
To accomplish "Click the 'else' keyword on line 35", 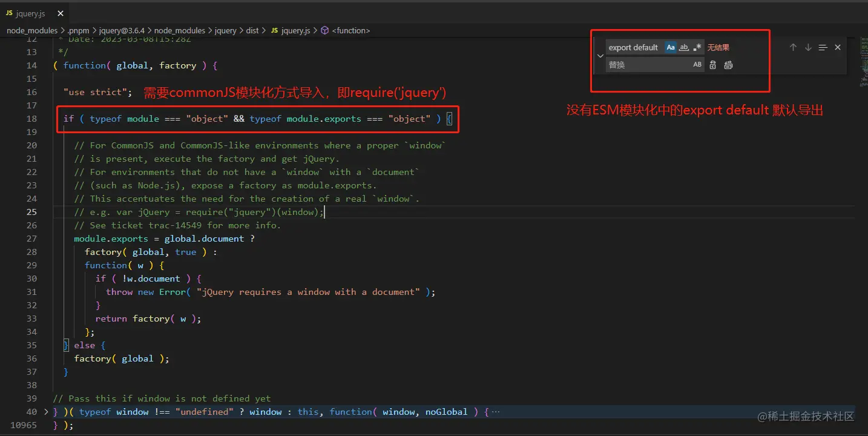I will point(85,345).
